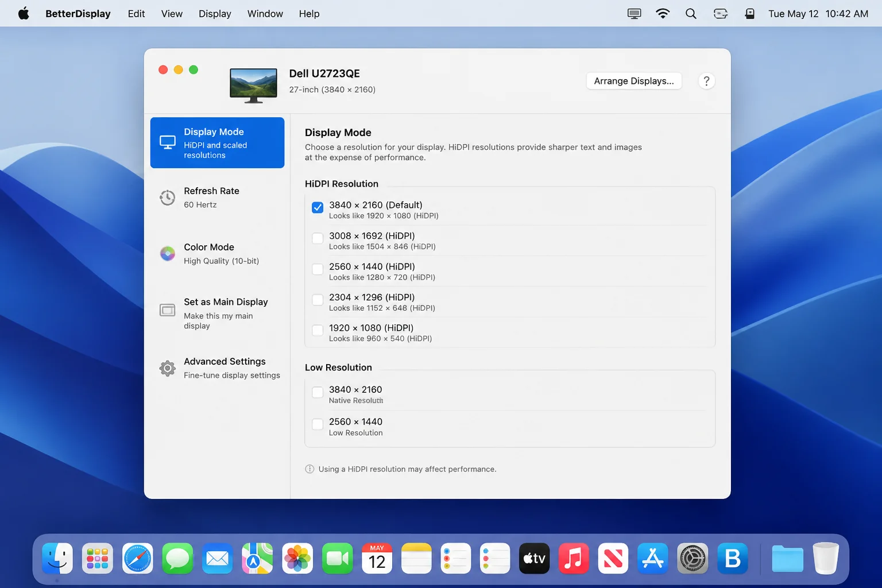
Task: Click the "HiDPI Resolution" section heading
Action: coord(342,184)
